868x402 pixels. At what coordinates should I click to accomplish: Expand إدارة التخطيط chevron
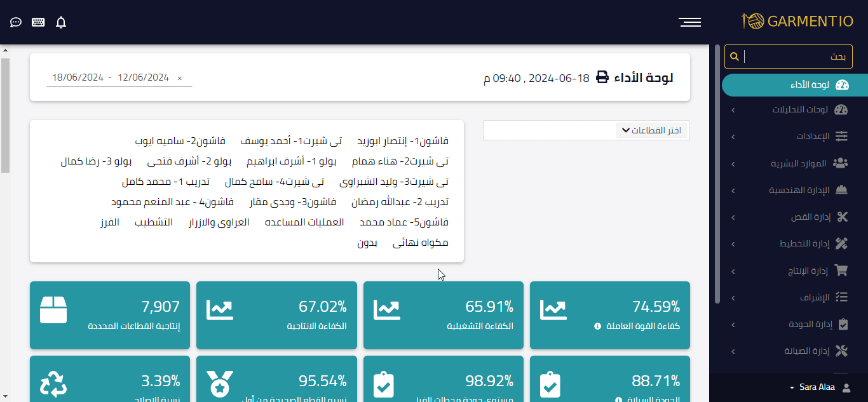click(x=733, y=244)
